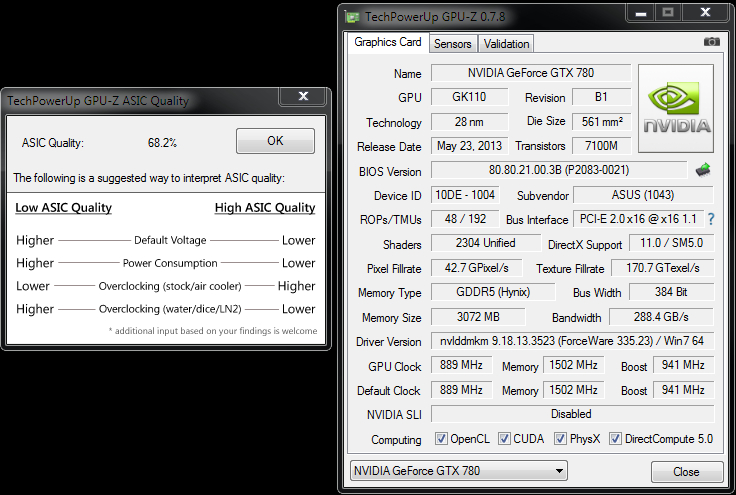Click the Driver Version field nvlddmkm 9.18.13.3523
This screenshot has height=495, width=736.
click(x=572, y=341)
